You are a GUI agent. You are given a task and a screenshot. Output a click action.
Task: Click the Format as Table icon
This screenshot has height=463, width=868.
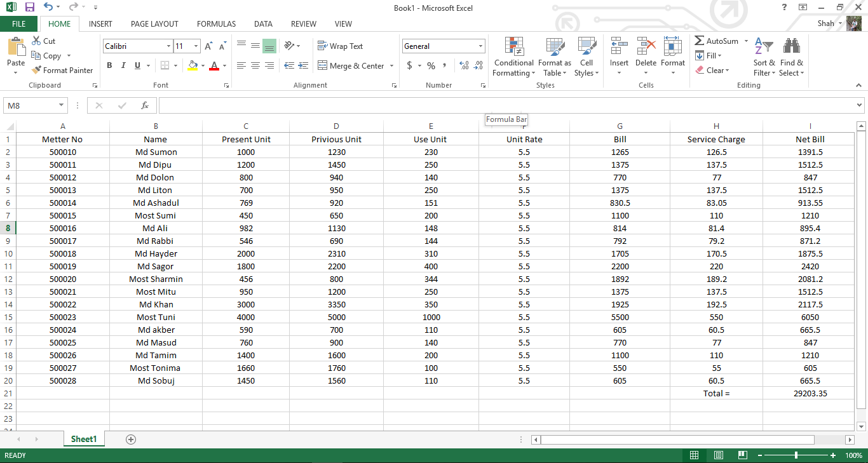(554, 57)
